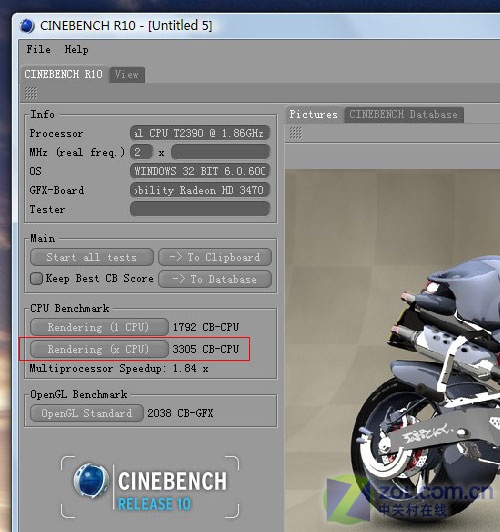Click the grip handle under CINEBENCH R10 tab
The height and width of the screenshot is (532, 500).
click(31, 93)
